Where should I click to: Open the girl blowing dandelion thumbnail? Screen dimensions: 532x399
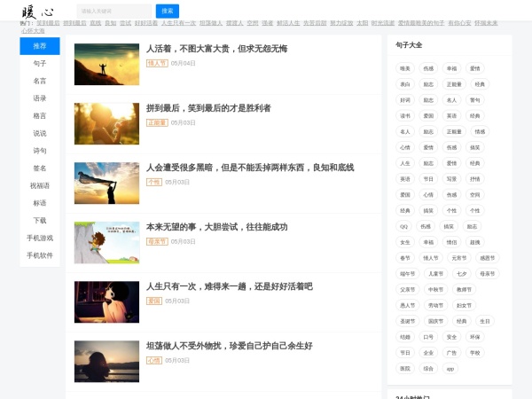click(107, 123)
